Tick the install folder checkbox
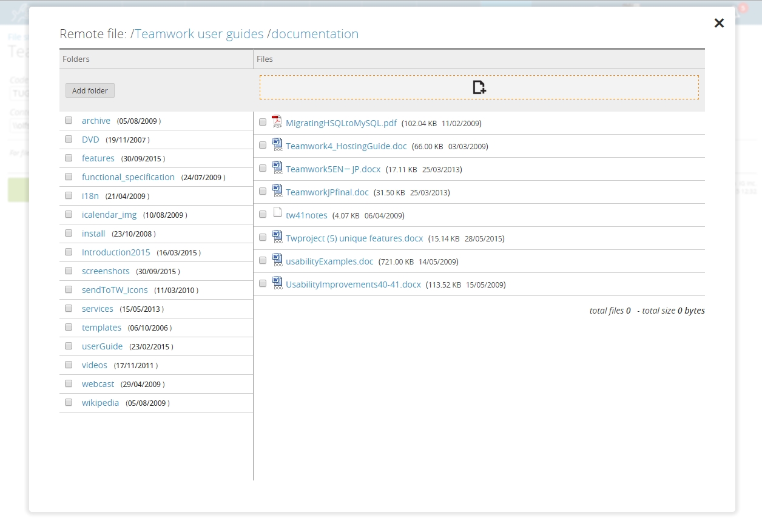The image size is (762, 532). coord(69,234)
